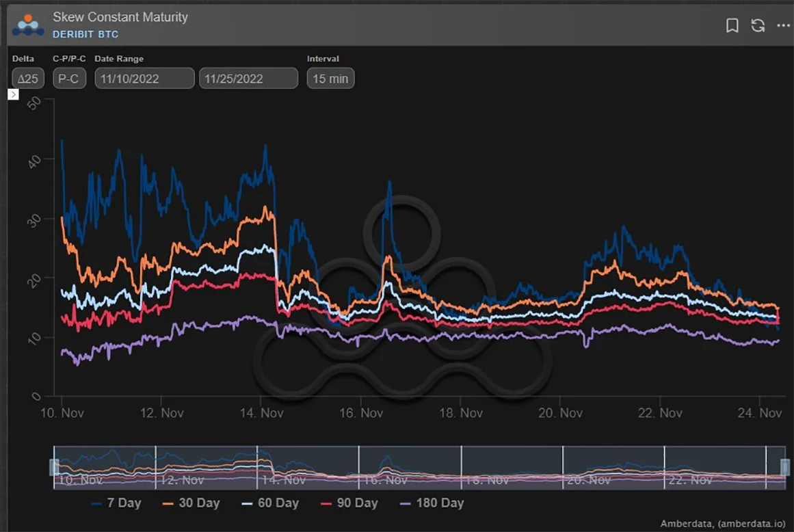Click the Date Range label
This screenshot has height=532, width=794.
click(119, 59)
